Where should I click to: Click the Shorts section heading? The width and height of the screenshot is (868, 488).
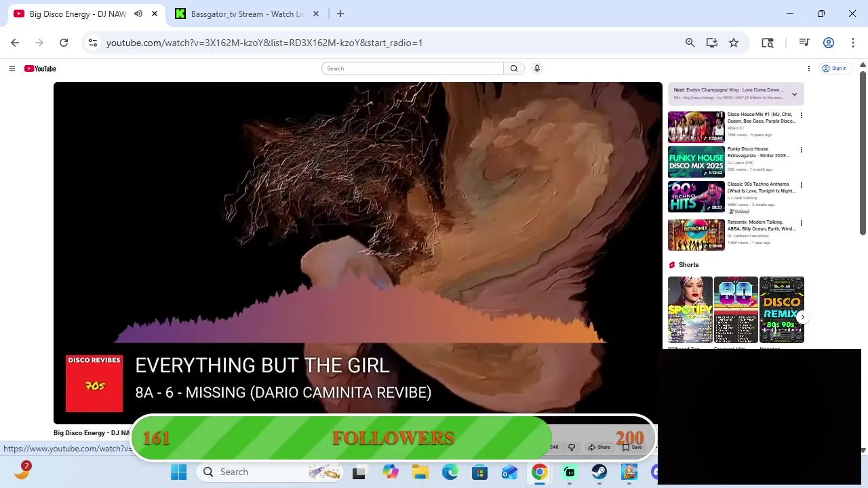pos(688,265)
